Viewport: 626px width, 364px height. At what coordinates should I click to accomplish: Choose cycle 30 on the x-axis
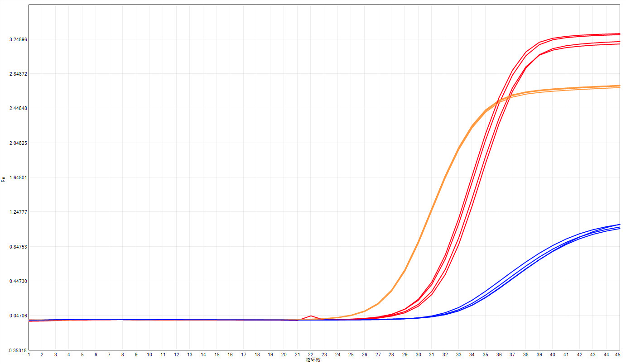pos(418,354)
